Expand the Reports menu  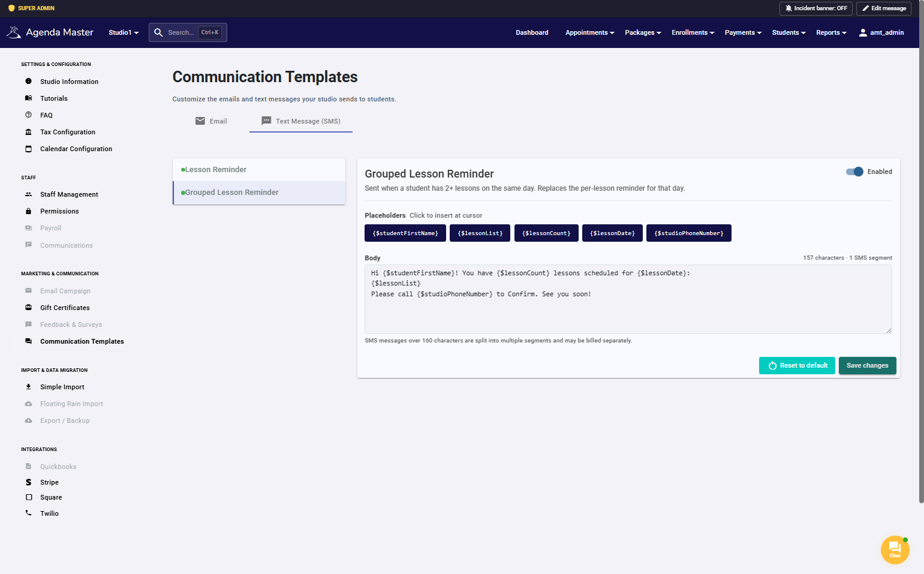(831, 32)
